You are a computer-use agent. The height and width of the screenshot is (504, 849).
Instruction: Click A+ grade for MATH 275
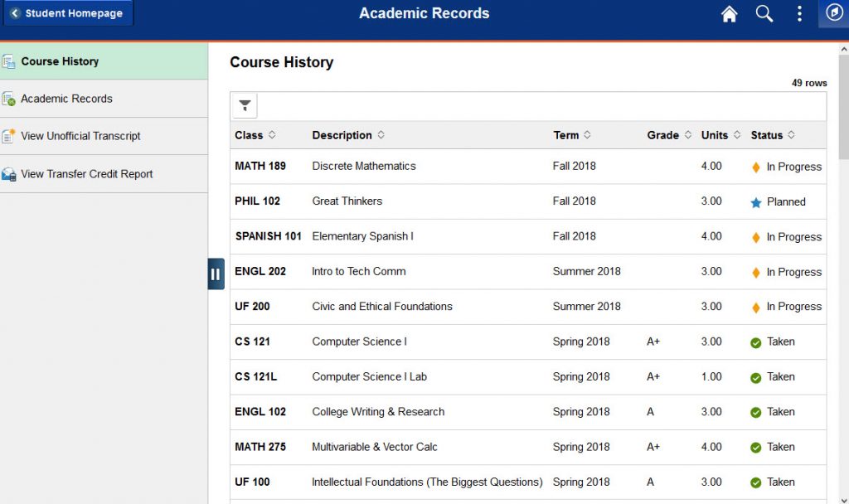[653, 447]
